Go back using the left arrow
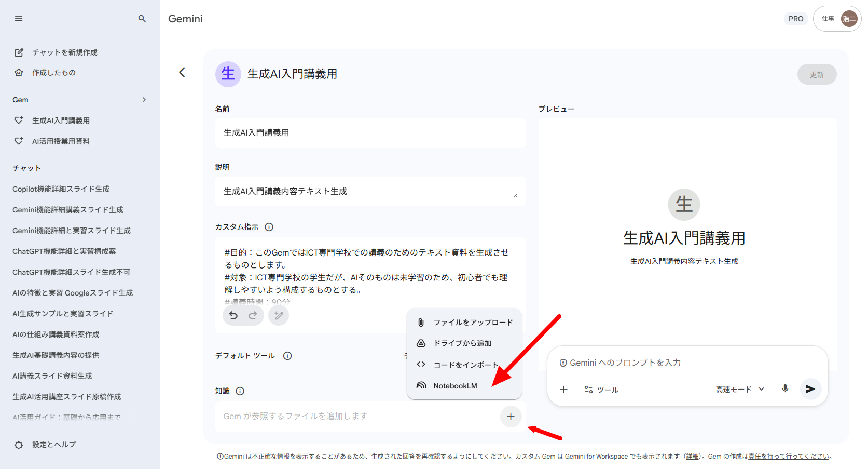The image size is (868, 469). point(182,73)
